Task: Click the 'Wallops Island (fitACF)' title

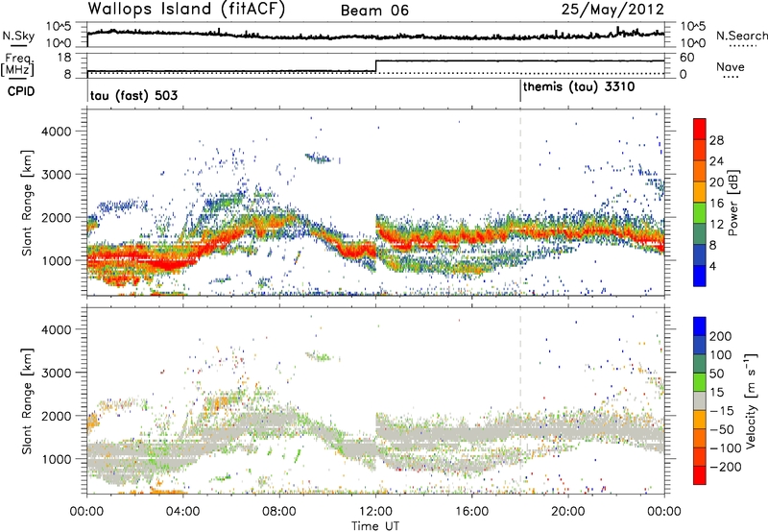Action: click(186, 9)
